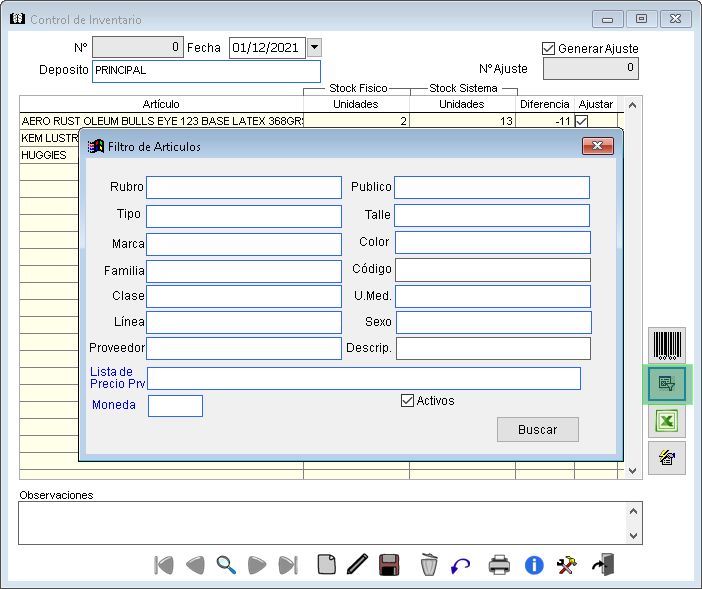
Task: Go to the next record
Action: 257,565
